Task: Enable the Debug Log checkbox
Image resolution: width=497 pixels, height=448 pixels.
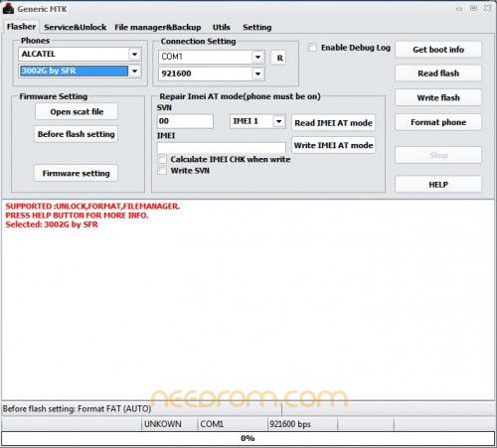Action: [x=312, y=48]
